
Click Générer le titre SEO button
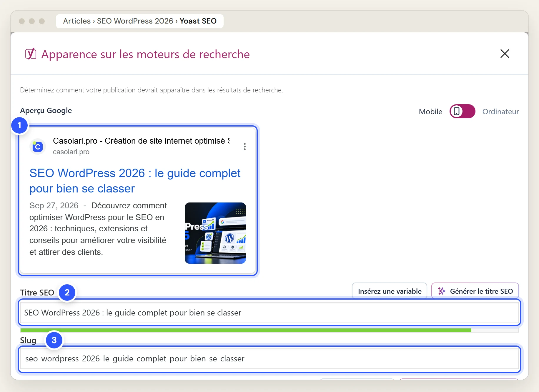pyautogui.click(x=475, y=291)
